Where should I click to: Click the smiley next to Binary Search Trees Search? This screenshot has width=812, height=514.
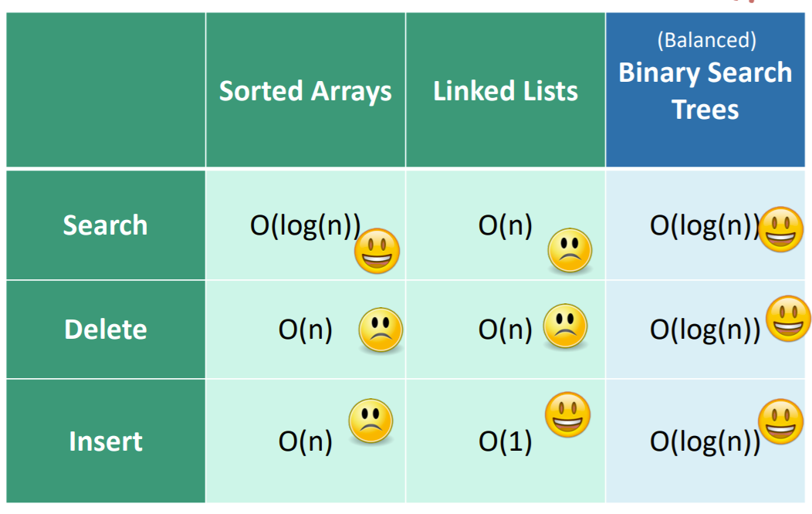pyautogui.click(x=781, y=230)
